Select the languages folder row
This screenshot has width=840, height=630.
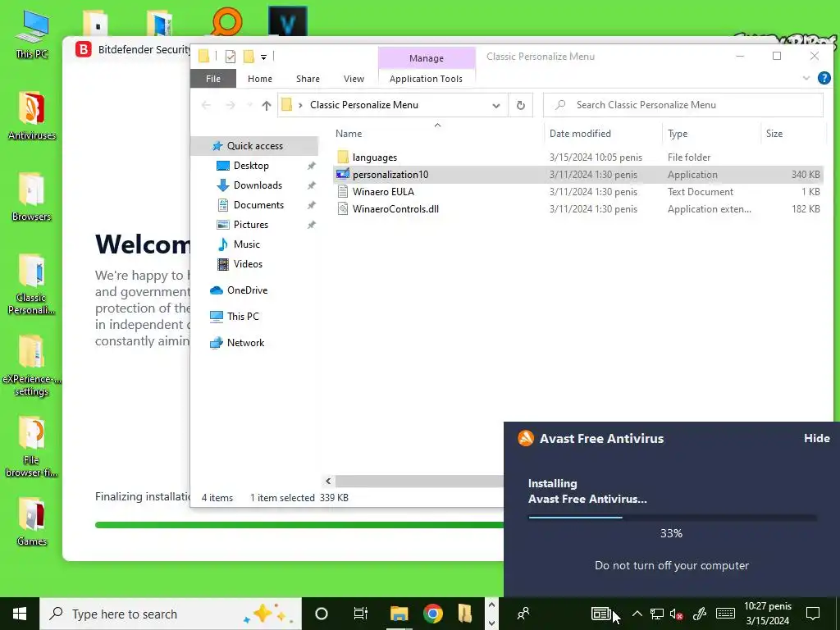click(578, 157)
